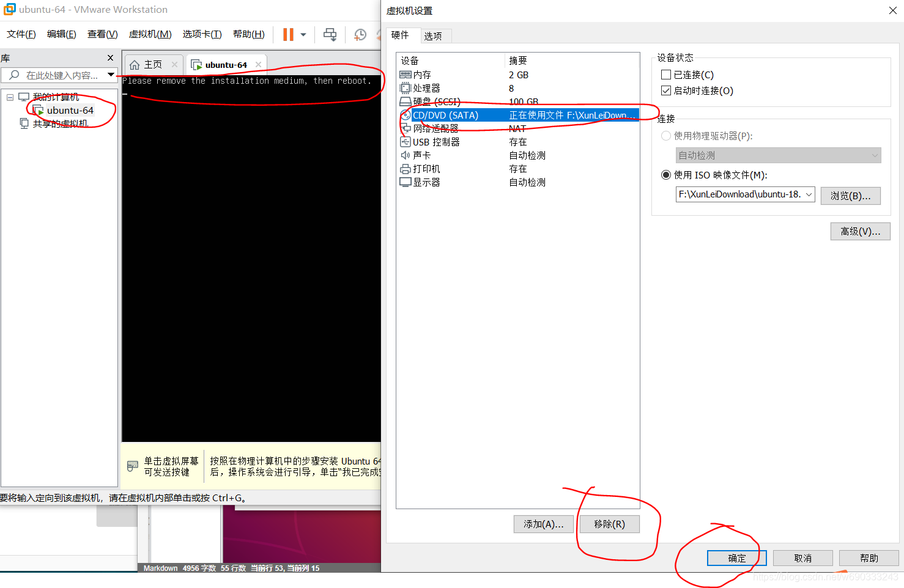Open the library search dropdown arrow
The image size is (904, 588).
pyautogui.click(x=111, y=75)
